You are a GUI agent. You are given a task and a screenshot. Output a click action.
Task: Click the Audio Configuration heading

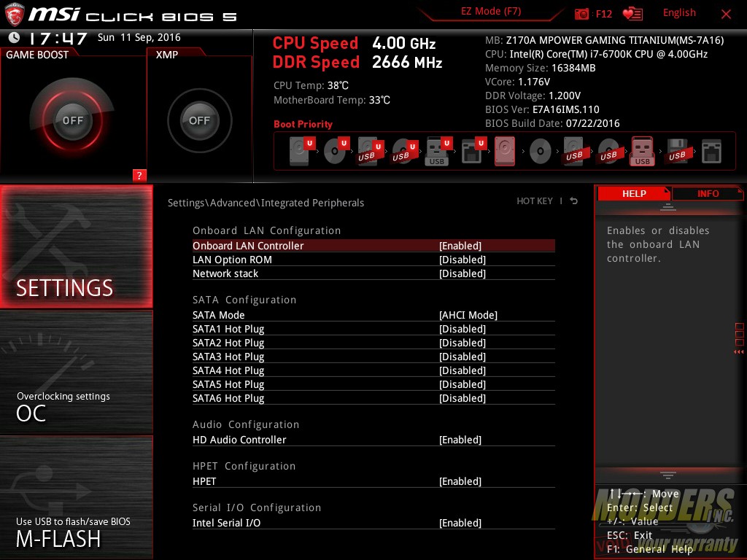(246, 424)
